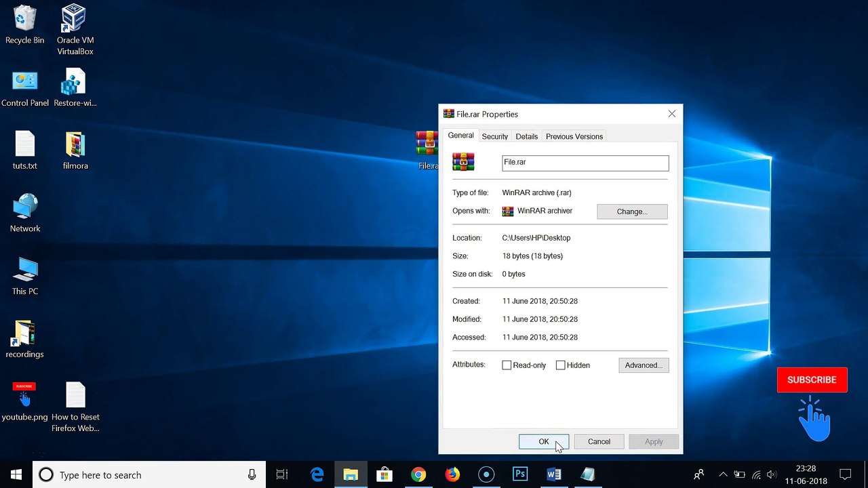The width and height of the screenshot is (868, 488).
Task: Open the Action Center notifications icon
Action: coord(845,474)
